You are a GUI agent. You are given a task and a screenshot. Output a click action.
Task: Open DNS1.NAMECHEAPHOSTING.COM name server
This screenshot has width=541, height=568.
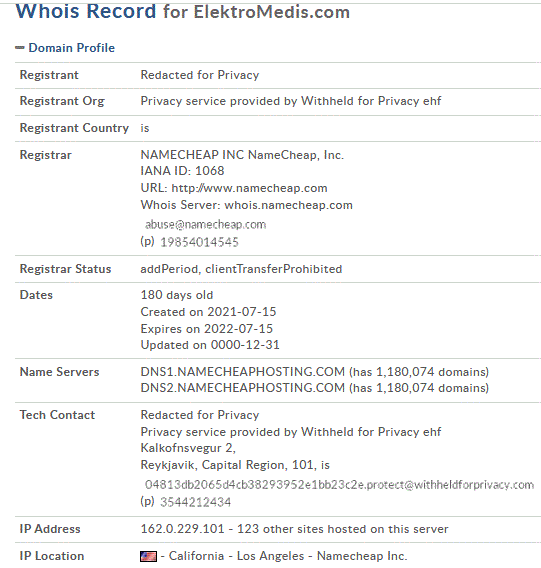click(x=243, y=372)
